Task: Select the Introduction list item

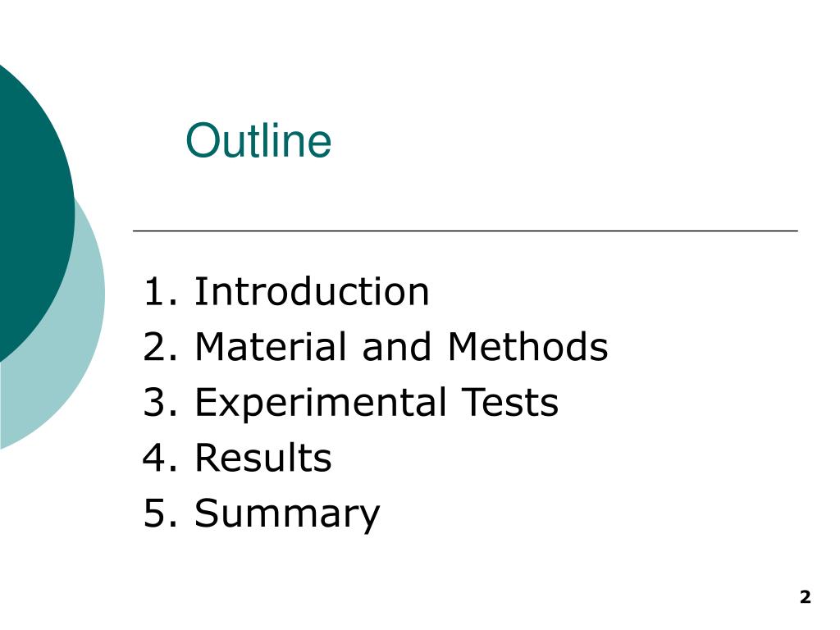Action: 286,292
